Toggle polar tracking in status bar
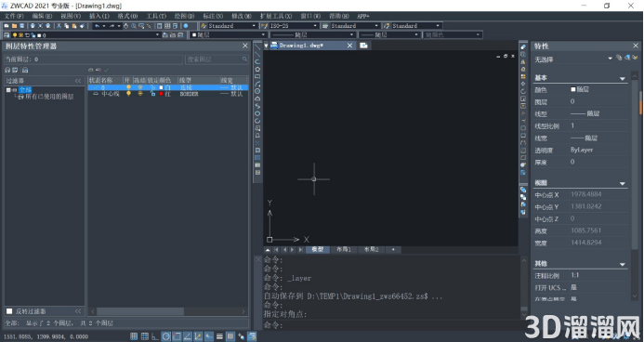The width and height of the screenshot is (644, 342). click(166, 336)
